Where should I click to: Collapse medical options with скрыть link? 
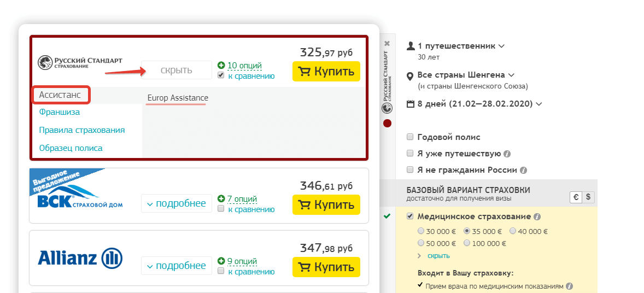pos(438,256)
